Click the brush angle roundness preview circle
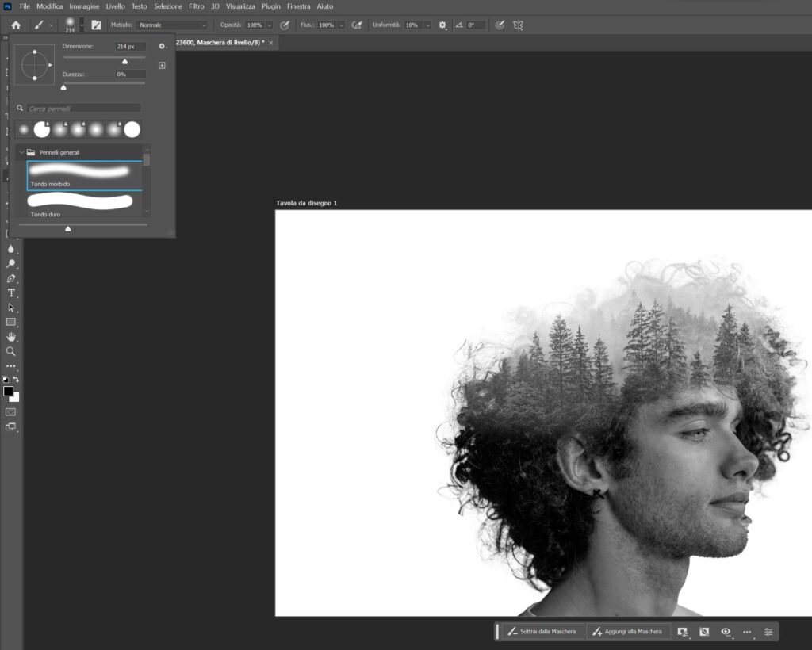This screenshot has height=650, width=812. 35,65
